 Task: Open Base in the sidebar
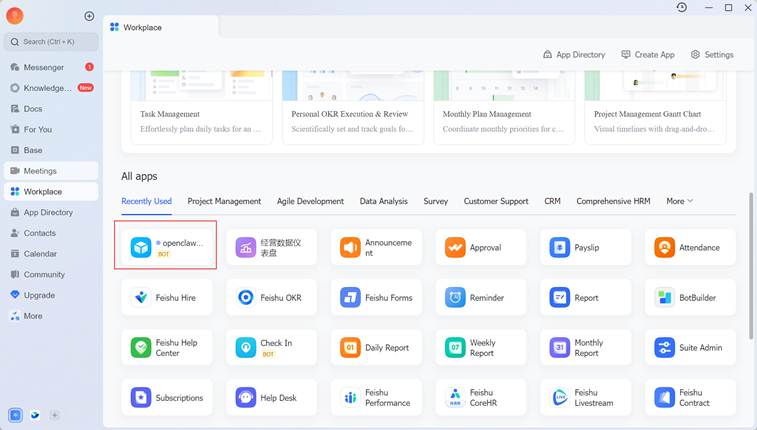[51, 150]
